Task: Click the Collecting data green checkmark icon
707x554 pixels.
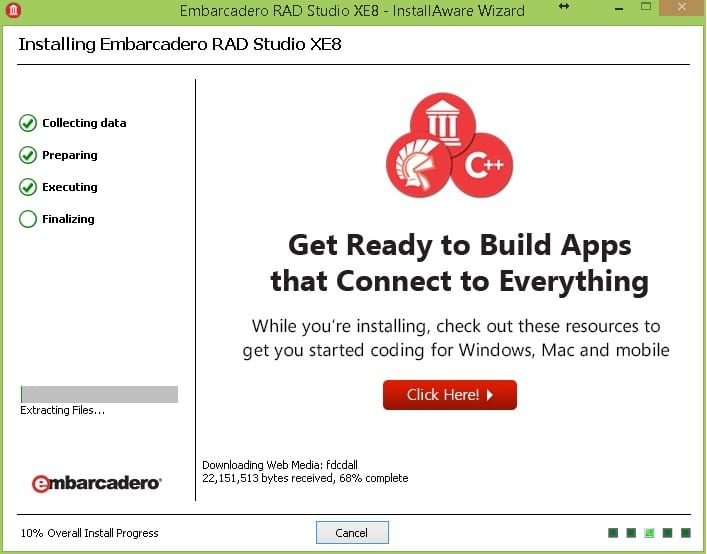Action: [28, 123]
